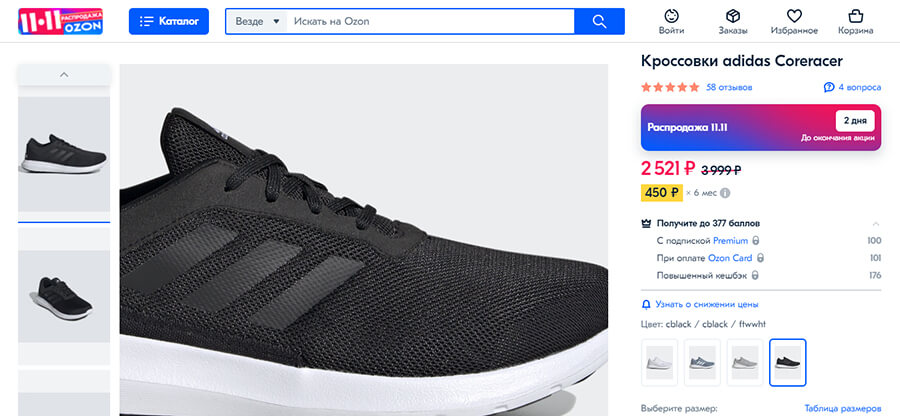The width and height of the screenshot is (900, 416).
Task: Open the Каталог menu
Action: click(x=168, y=21)
